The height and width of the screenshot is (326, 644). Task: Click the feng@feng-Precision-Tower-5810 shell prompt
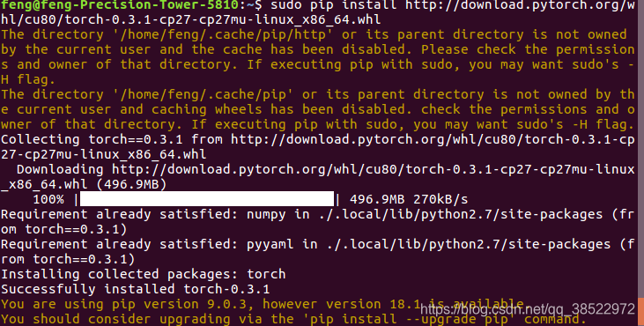pos(131,5)
